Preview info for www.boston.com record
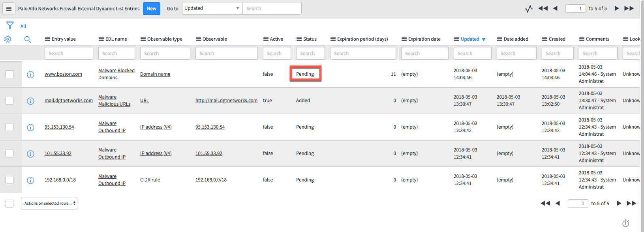The image size is (644, 232). 30,75
